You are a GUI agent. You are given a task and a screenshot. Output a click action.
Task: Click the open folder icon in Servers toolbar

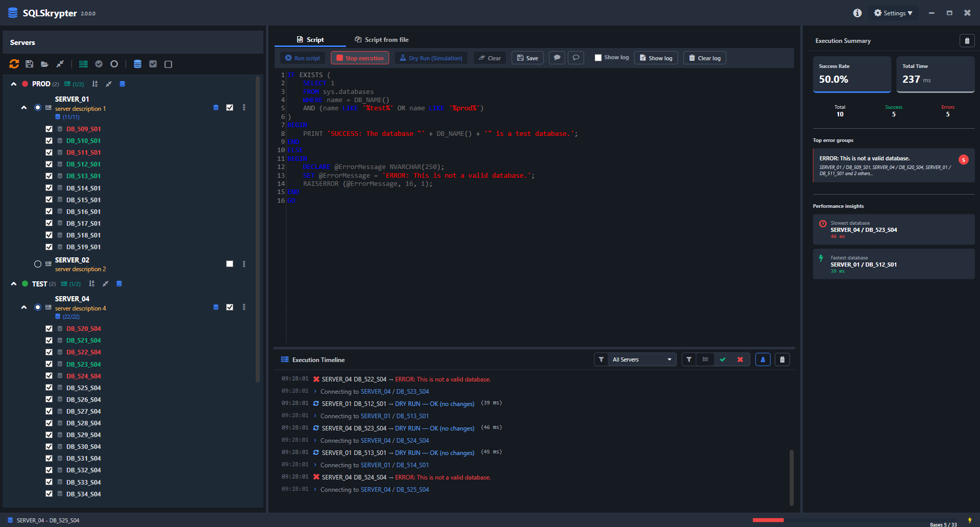click(45, 64)
